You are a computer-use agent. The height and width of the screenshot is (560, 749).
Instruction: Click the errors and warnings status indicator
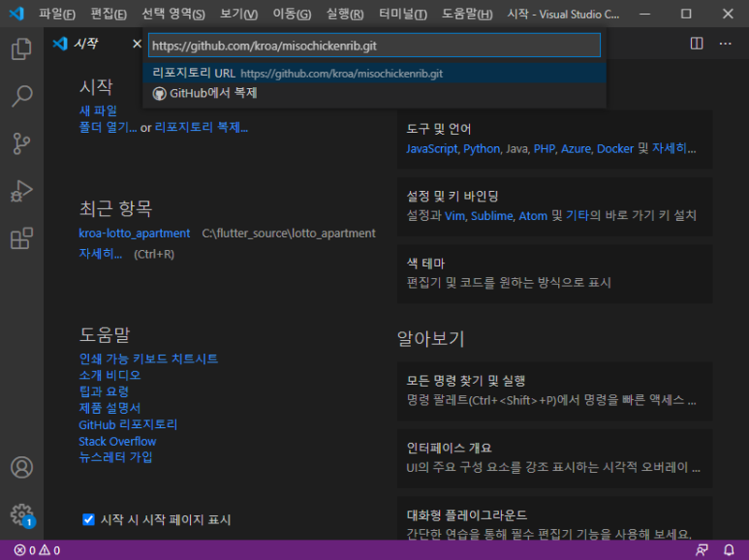37,550
